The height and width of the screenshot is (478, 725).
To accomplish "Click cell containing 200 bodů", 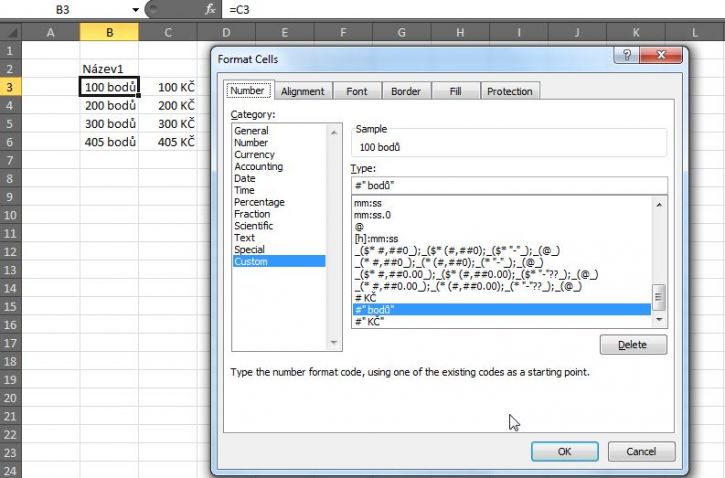I will pos(109,105).
